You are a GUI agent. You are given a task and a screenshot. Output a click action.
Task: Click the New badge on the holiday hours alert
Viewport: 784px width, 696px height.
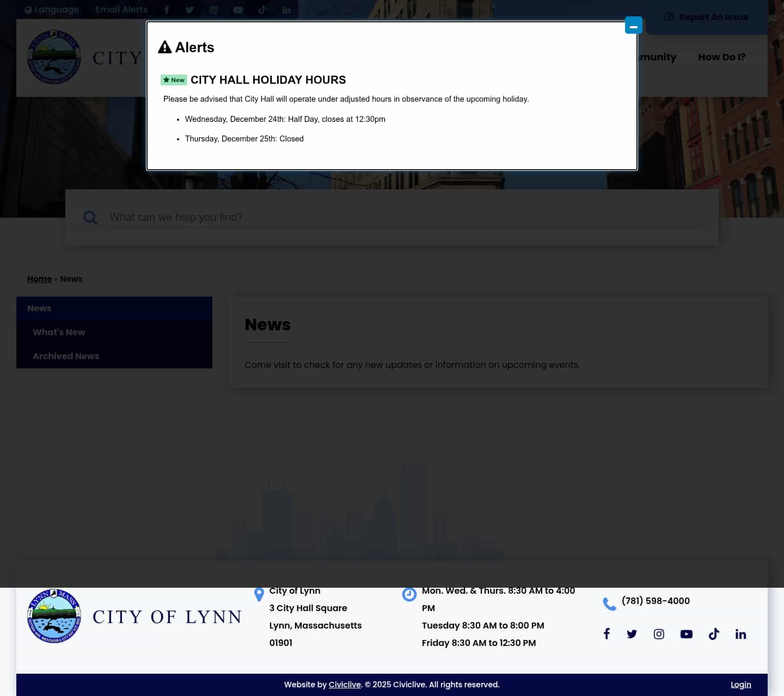point(174,80)
